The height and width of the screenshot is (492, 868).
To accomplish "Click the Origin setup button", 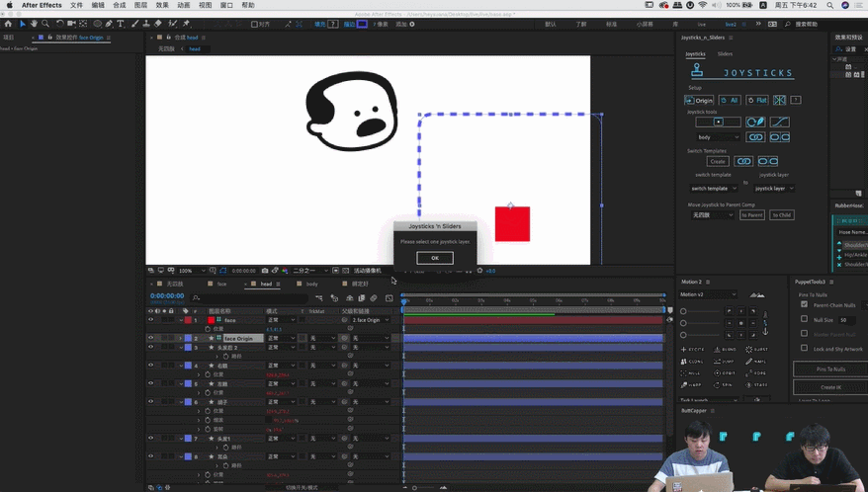I will [x=699, y=100].
